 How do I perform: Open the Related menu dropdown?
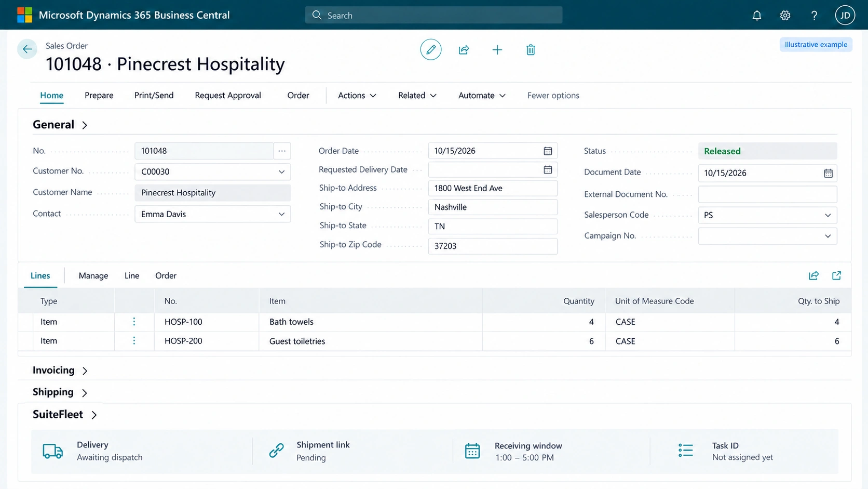tap(417, 95)
